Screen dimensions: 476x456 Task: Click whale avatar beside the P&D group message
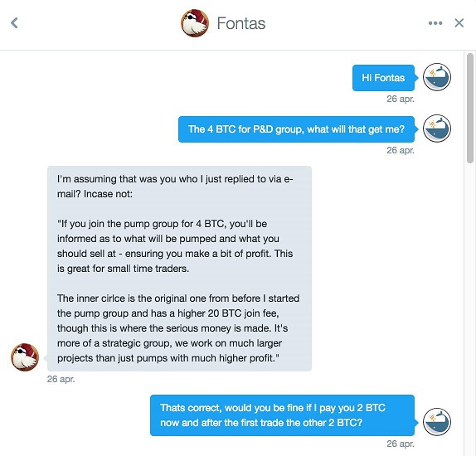coord(437,129)
